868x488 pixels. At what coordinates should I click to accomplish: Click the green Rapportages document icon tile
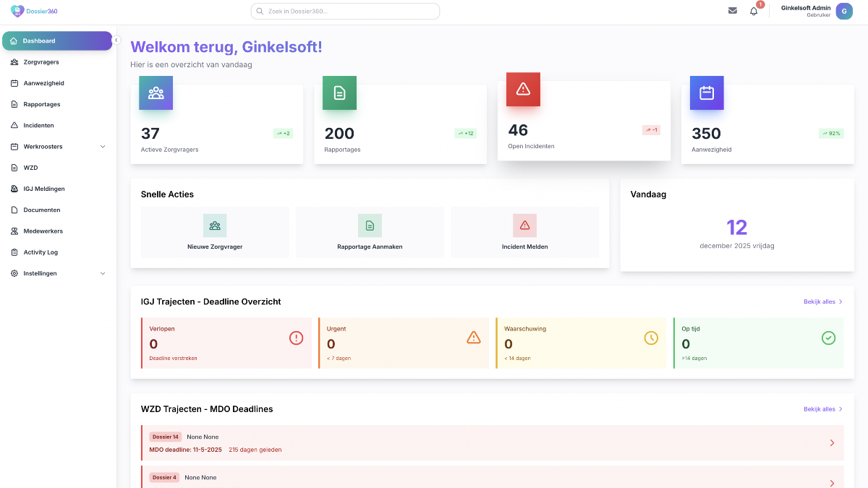[339, 93]
